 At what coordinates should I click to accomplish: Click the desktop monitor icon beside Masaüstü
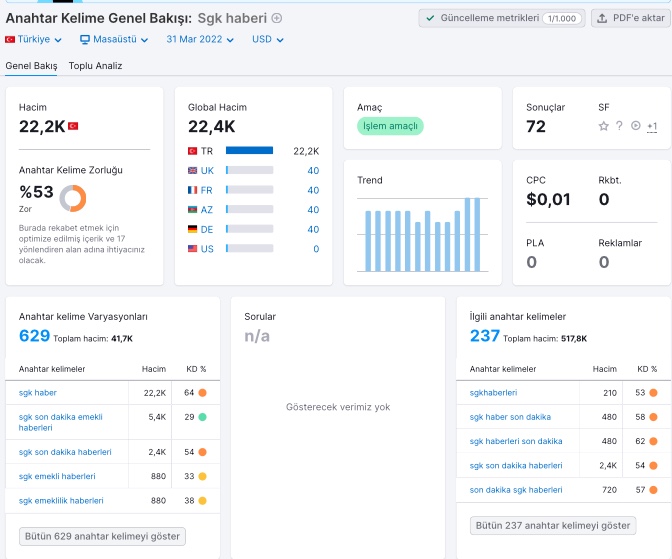(x=85, y=39)
